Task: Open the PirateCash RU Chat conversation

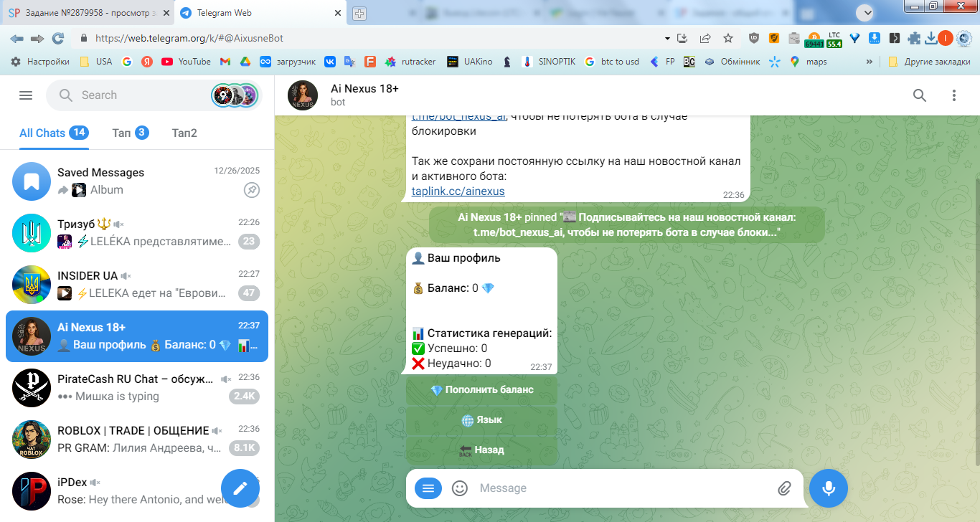Action: (x=137, y=388)
